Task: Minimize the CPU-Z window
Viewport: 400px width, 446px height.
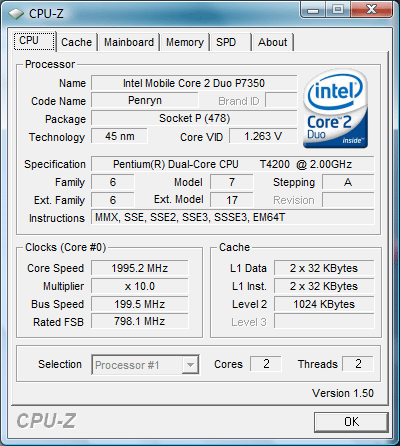Action: pyautogui.click(x=313, y=10)
